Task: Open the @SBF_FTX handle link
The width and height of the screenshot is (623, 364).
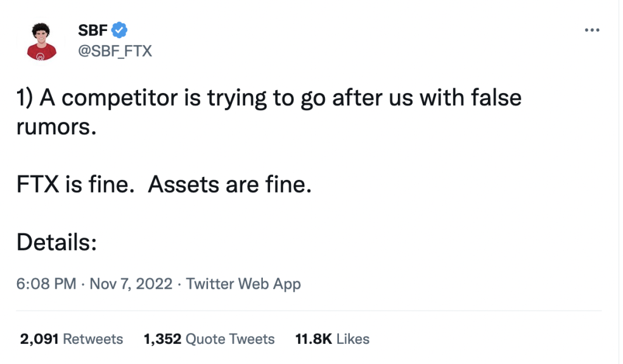Action: pos(115,51)
